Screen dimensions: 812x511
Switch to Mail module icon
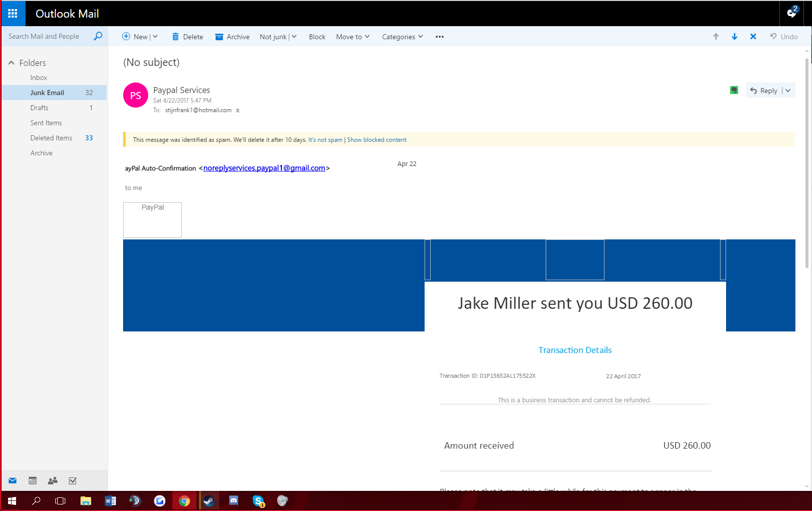13,481
